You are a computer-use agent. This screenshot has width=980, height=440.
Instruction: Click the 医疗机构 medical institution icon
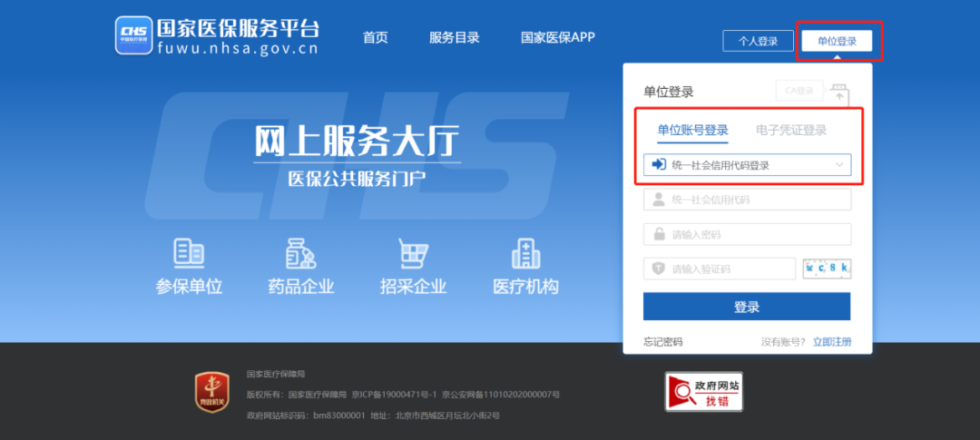(525, 254)
